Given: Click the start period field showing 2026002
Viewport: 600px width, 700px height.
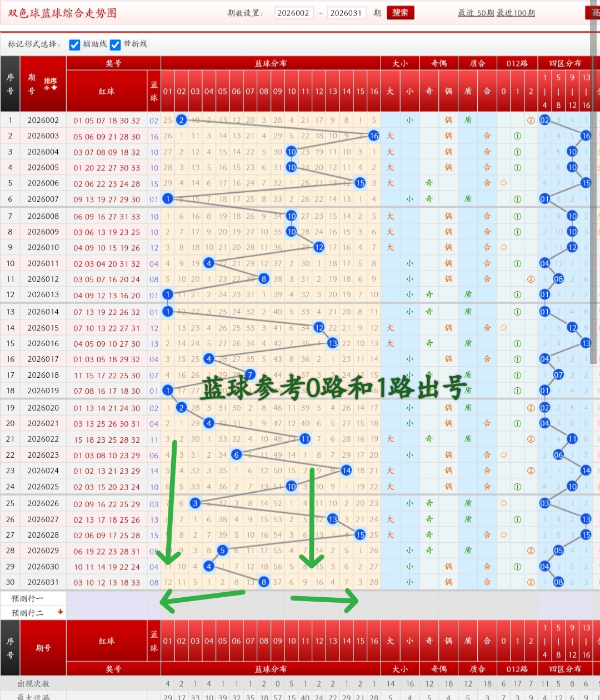Looking at the screenshot, I should pyautogui.click(x=293, y=13).
